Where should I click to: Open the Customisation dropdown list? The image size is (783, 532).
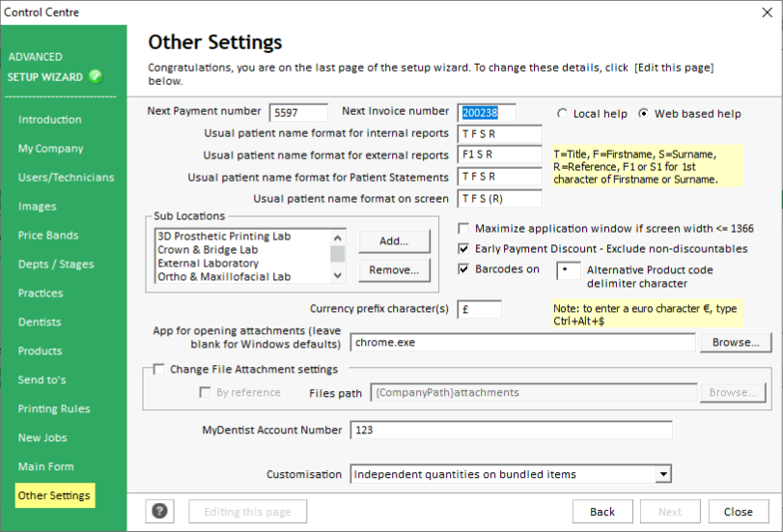tap(662, 474)
